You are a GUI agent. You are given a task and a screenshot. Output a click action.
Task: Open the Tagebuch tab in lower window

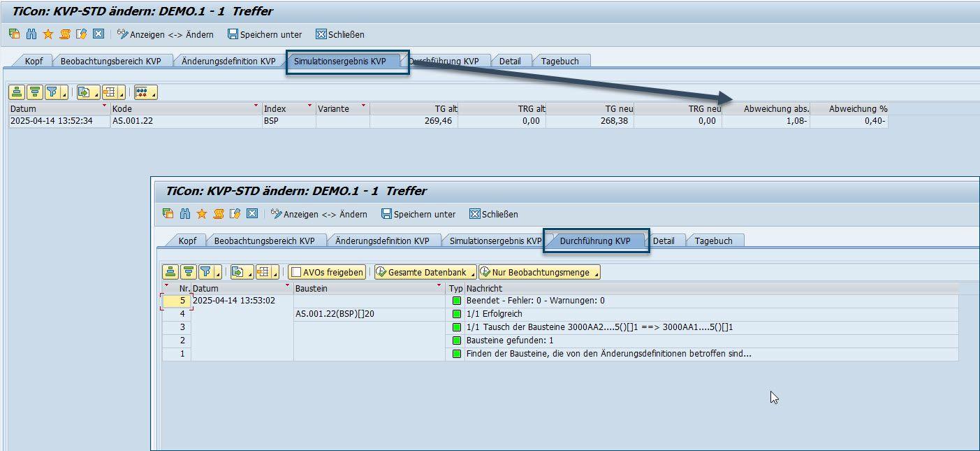(713, 241)
